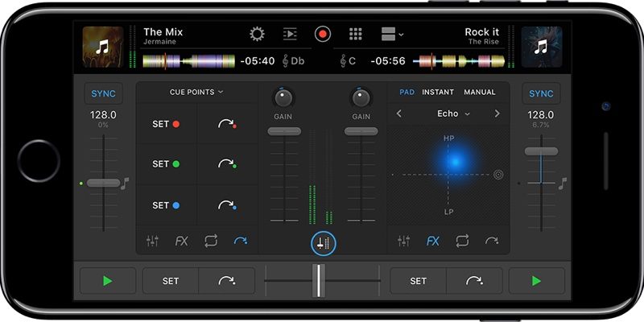Tap The Mix album artwork thumbnail
644x322 pixels.
103,47
